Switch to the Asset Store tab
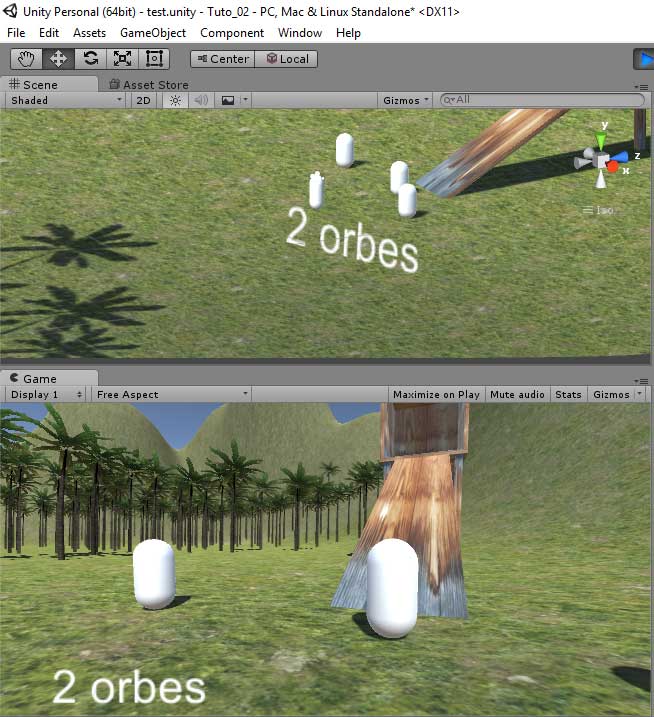The height and width of the screenshot is (717, 654). point(148,85)
